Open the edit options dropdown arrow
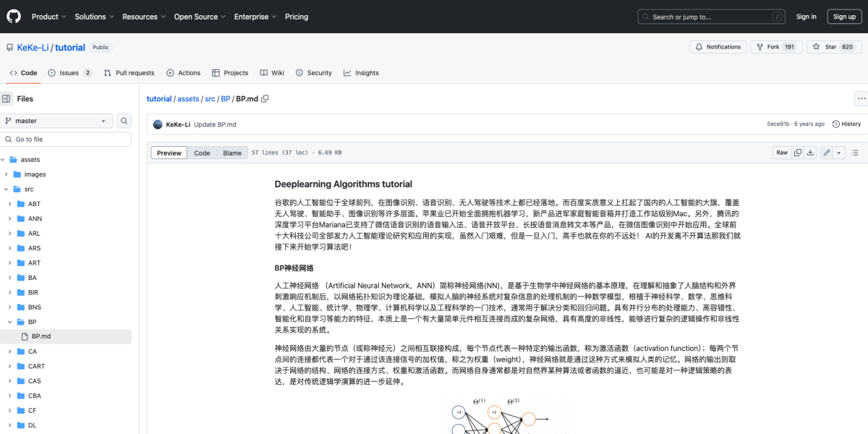 [838, 153]
